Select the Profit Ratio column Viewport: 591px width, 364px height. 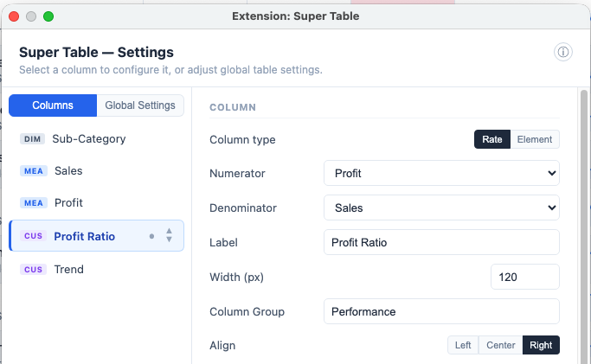click(97, 236)
